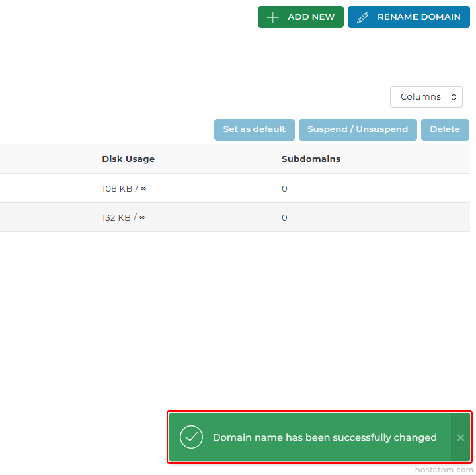Click the 'Domain name has been successfully changed' message
This screenshot has height=475, width=476.
(x=325, y=437)
